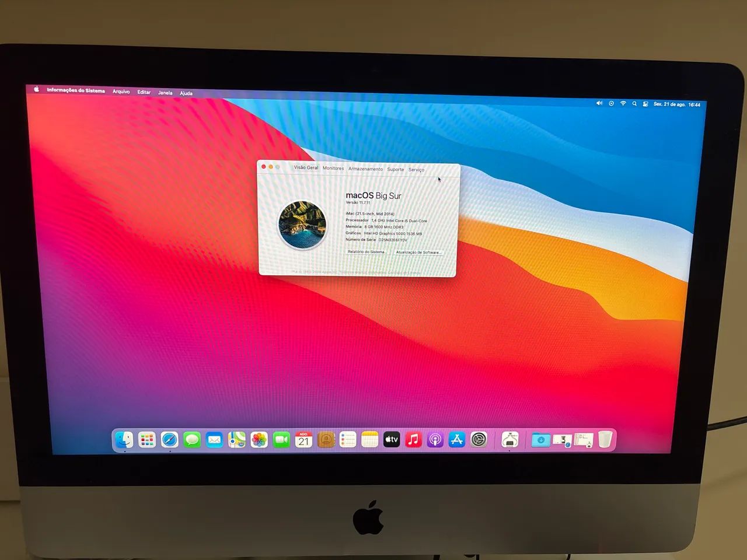This screenshot has width=747, height=560.
Task: Open Finder from the Dock
Action: click(x=124, y=440)
